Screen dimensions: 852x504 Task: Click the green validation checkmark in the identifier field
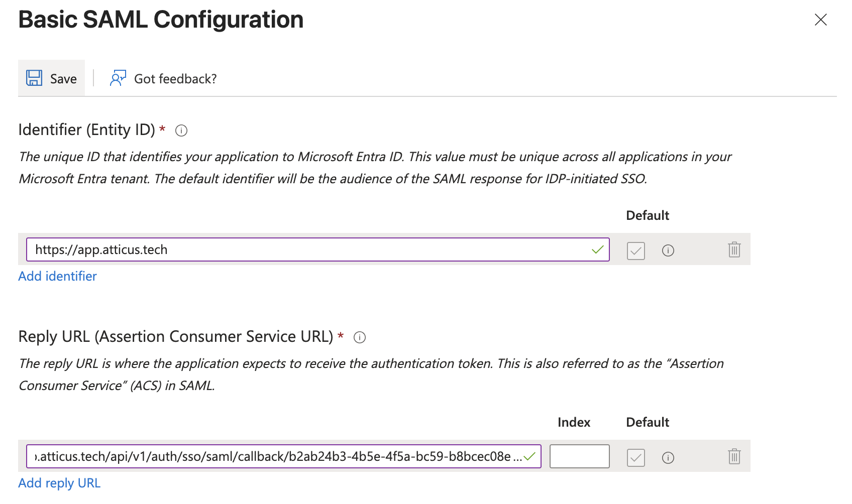click(x=598, y=249)
